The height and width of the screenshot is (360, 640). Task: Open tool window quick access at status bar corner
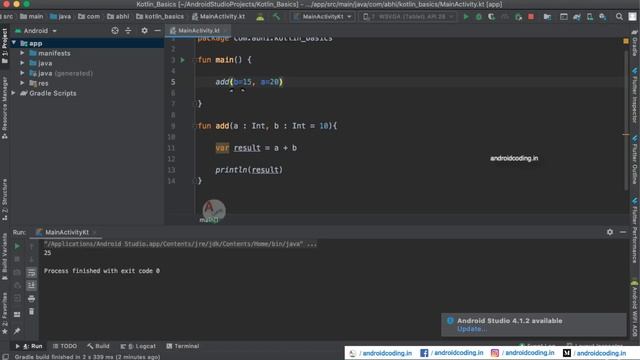[x=5, y=357]
